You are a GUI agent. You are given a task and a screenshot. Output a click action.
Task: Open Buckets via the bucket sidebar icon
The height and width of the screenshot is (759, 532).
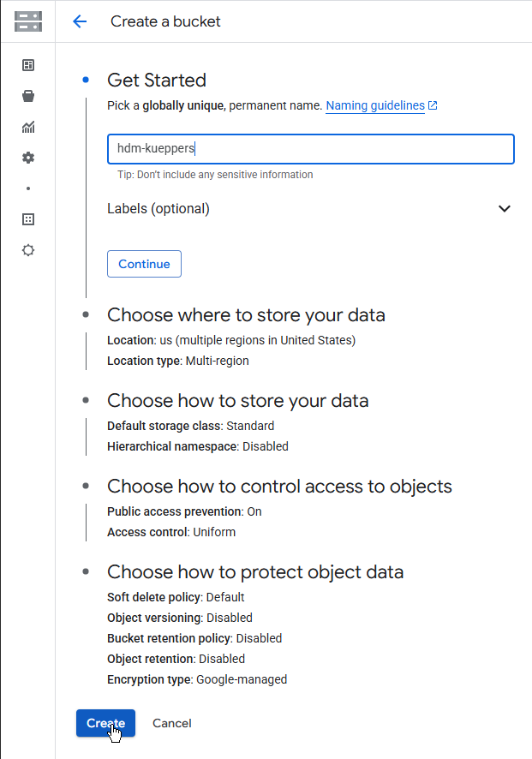(28, 96)
